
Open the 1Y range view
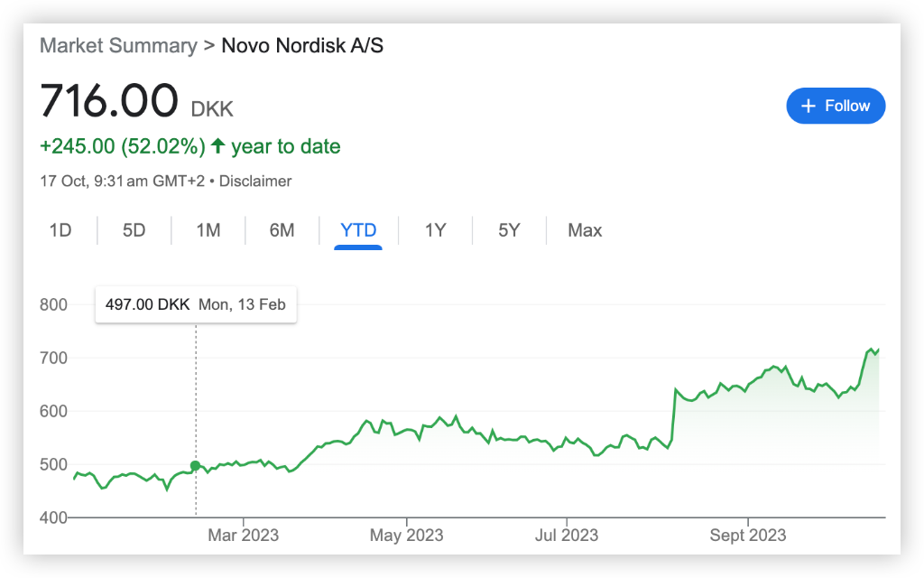tap(436, 230)
